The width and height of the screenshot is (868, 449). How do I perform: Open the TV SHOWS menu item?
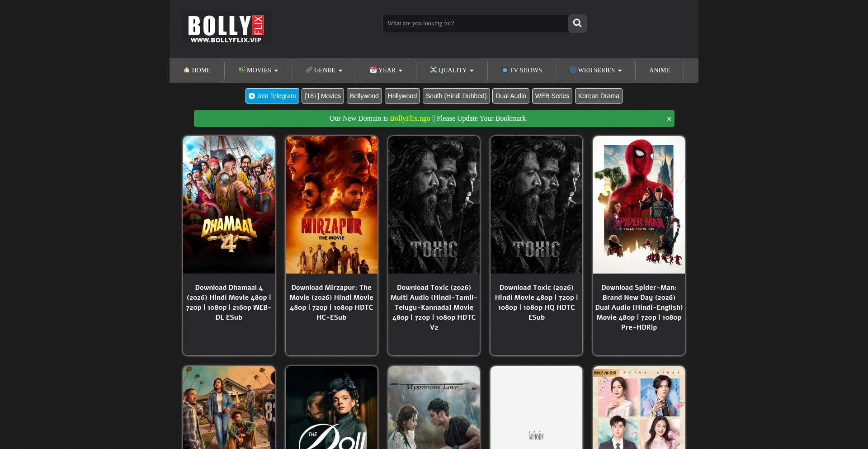[x=522, y=70]
